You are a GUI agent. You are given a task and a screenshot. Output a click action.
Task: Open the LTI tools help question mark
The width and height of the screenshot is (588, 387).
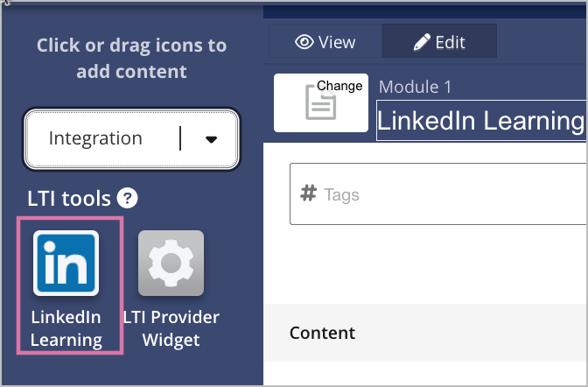[x=127, y=198]
